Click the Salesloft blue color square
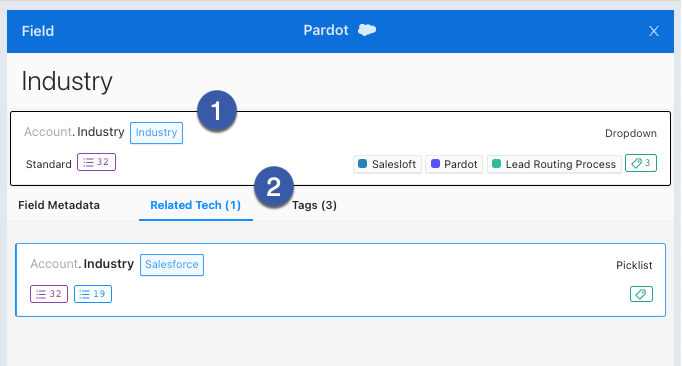This screenshot has width=682, height=366. (362, 164)
